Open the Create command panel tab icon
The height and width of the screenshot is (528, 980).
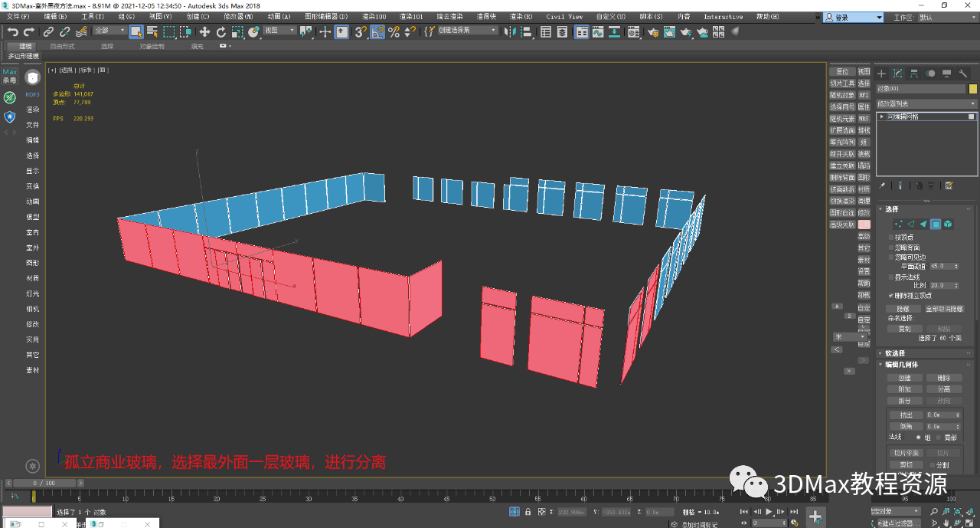(880, 73)
